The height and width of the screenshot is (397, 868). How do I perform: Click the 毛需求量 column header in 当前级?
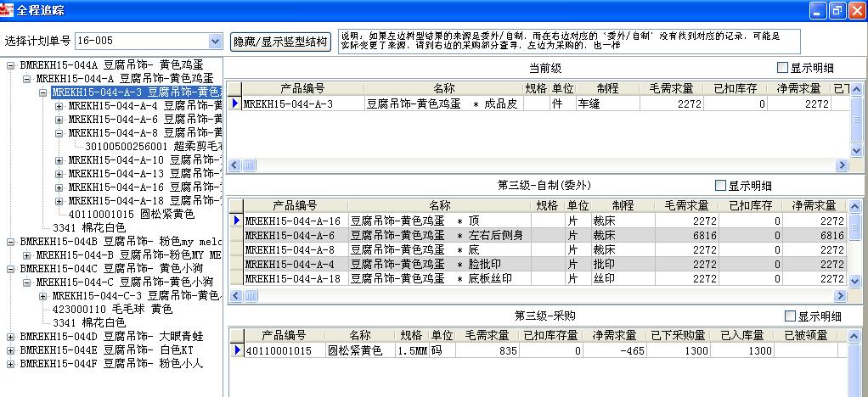[x=672, y=88]
